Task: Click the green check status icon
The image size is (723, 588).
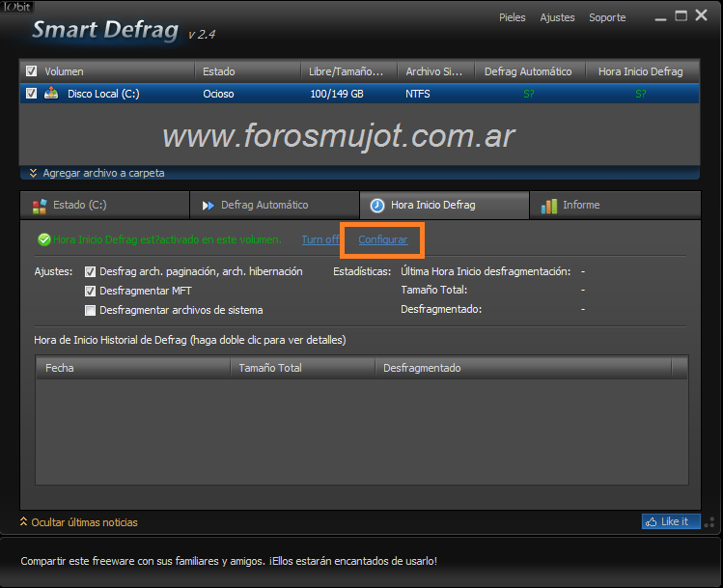Action: point(43,239)
